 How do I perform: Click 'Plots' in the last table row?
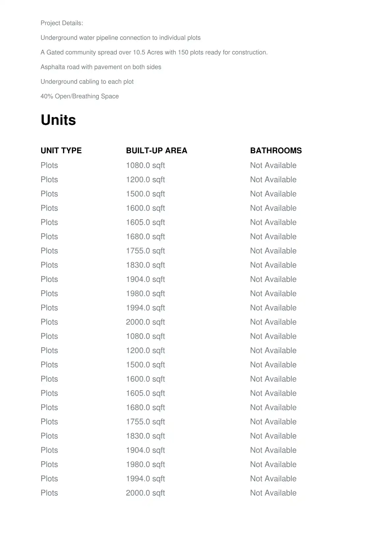49,493
